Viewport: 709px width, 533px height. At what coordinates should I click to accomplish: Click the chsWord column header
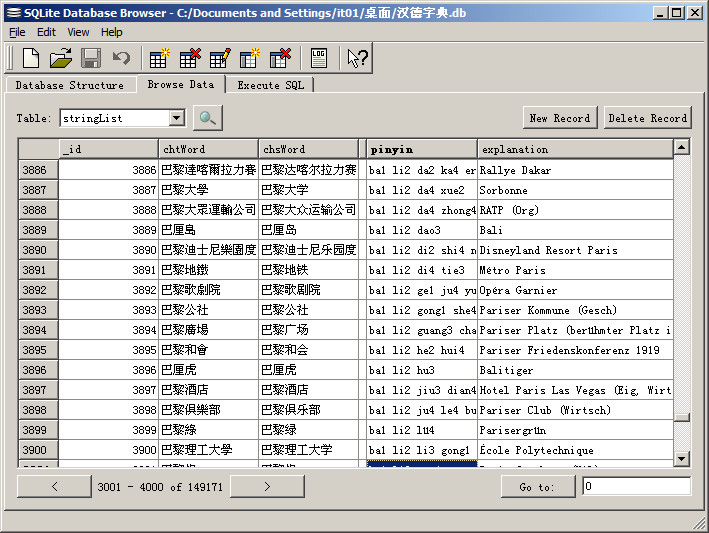(x=308, y=149)
